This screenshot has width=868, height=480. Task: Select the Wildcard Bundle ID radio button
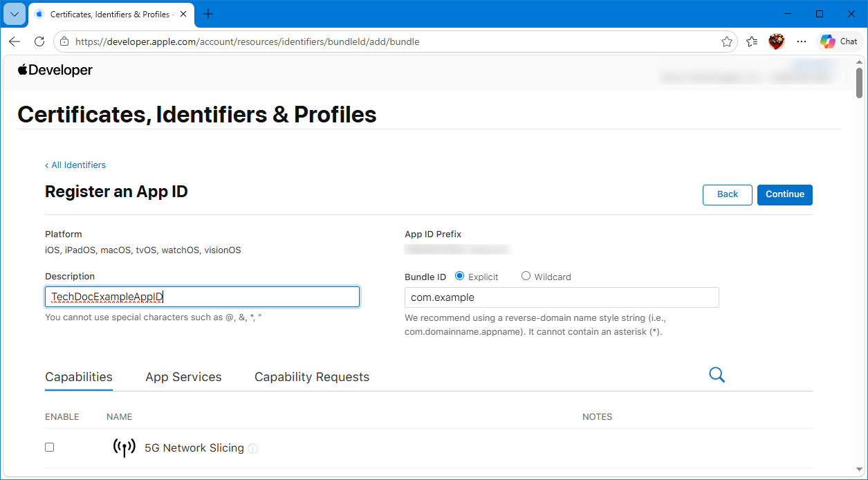point(526,276)
